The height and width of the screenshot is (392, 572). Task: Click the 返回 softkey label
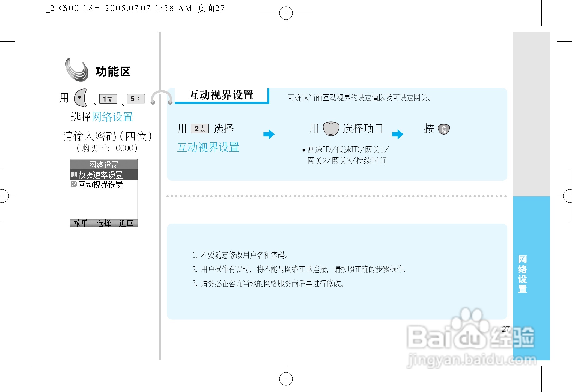pyautogui.click(x=126, y=223)
